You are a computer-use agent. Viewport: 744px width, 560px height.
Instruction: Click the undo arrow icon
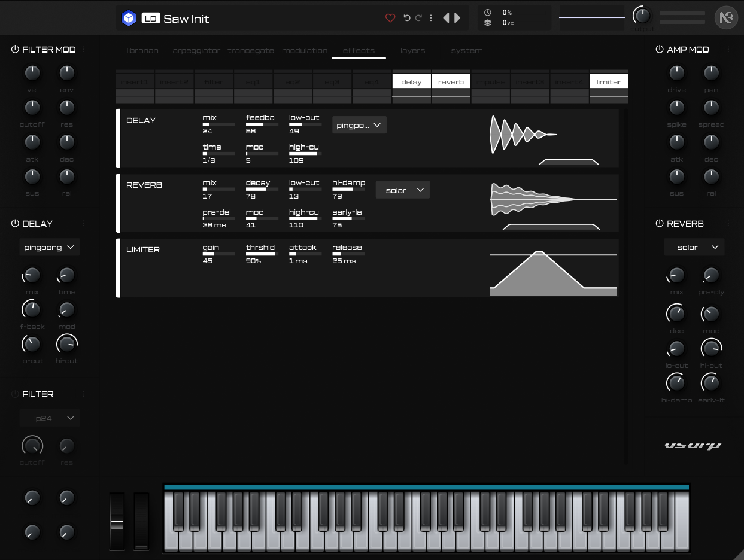(x=407, y=18)
